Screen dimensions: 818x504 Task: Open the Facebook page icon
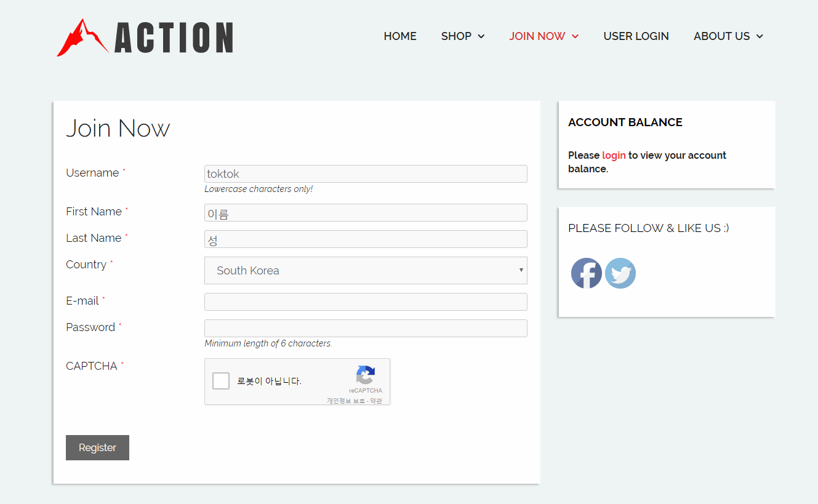click(586, 273)
